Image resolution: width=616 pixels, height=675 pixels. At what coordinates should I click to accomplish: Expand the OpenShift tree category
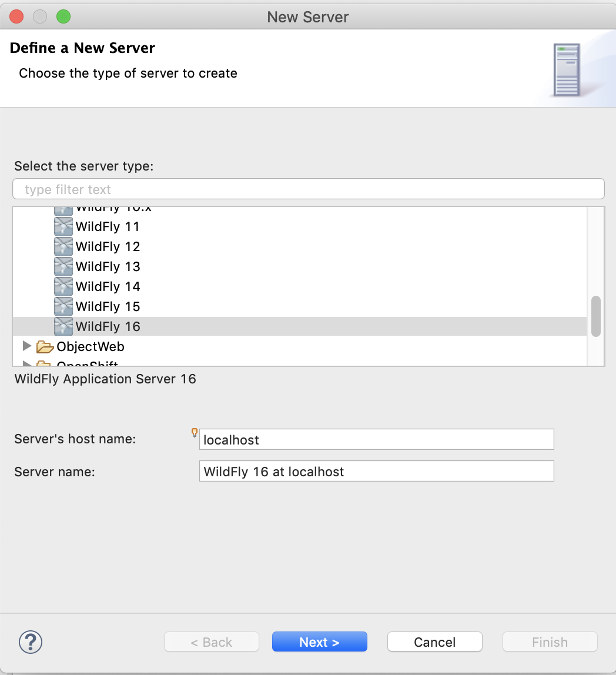[26, 363]
